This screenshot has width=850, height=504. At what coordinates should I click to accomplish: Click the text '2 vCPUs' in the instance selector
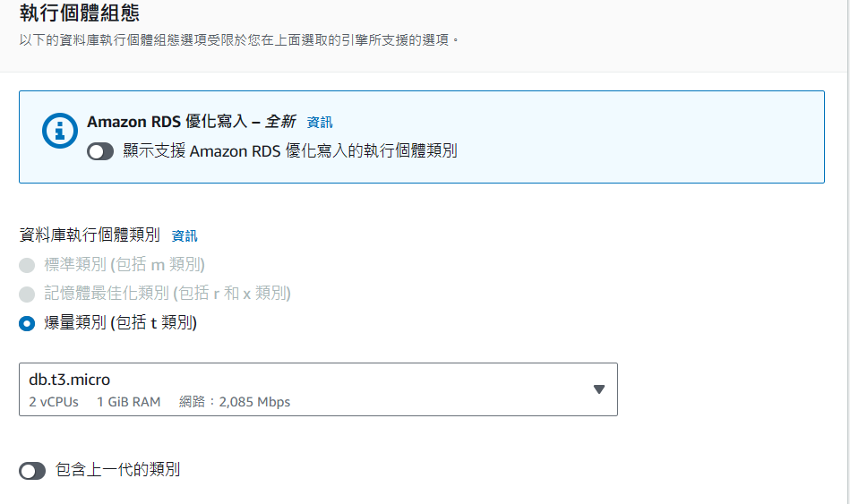54,402
